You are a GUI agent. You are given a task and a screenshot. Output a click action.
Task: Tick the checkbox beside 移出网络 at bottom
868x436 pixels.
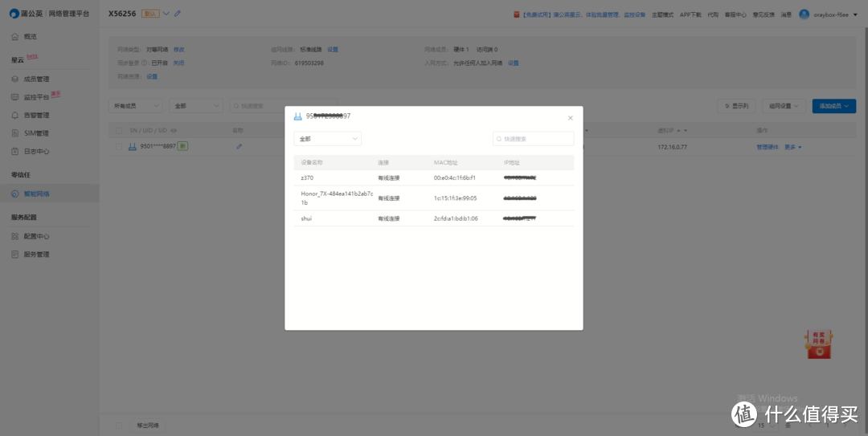click(x=119, y=425)
